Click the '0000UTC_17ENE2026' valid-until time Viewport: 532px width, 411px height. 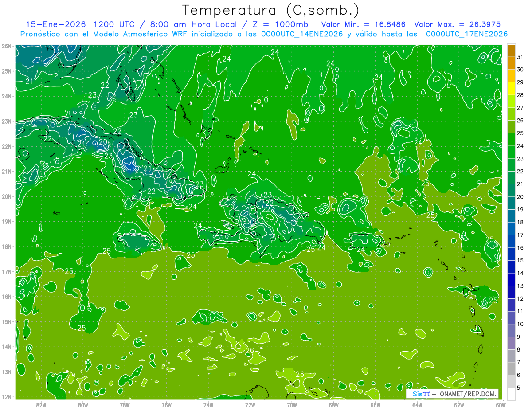click(466, 34)
